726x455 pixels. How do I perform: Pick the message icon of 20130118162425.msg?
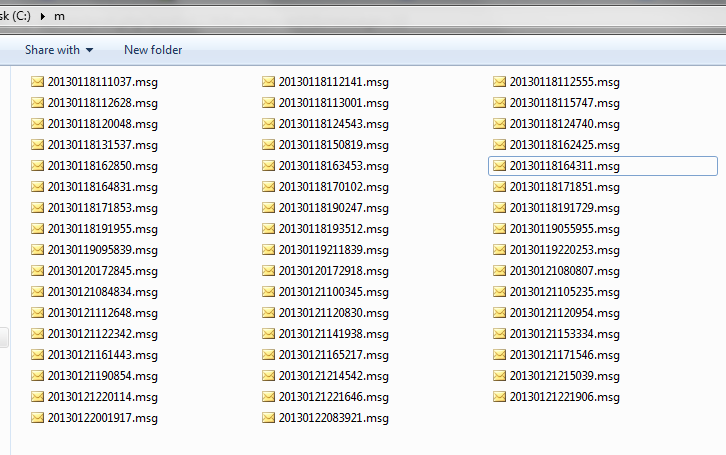click(500, 145)
